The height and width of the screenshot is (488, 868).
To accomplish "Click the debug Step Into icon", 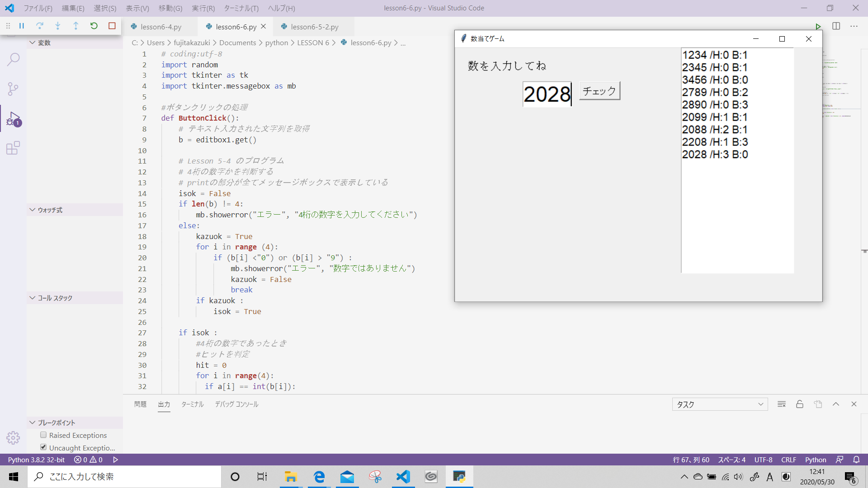I will pos(58,26).
